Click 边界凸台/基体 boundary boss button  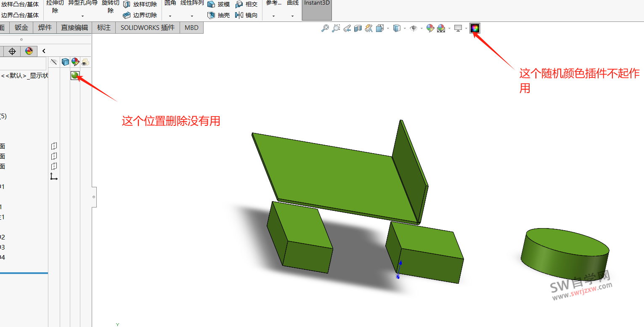click(x=20, y=15)
